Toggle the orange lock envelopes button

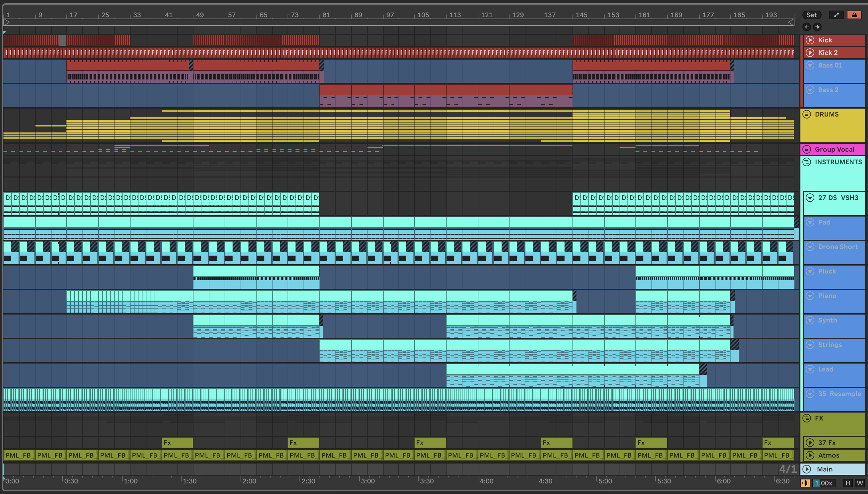(854, 15)
